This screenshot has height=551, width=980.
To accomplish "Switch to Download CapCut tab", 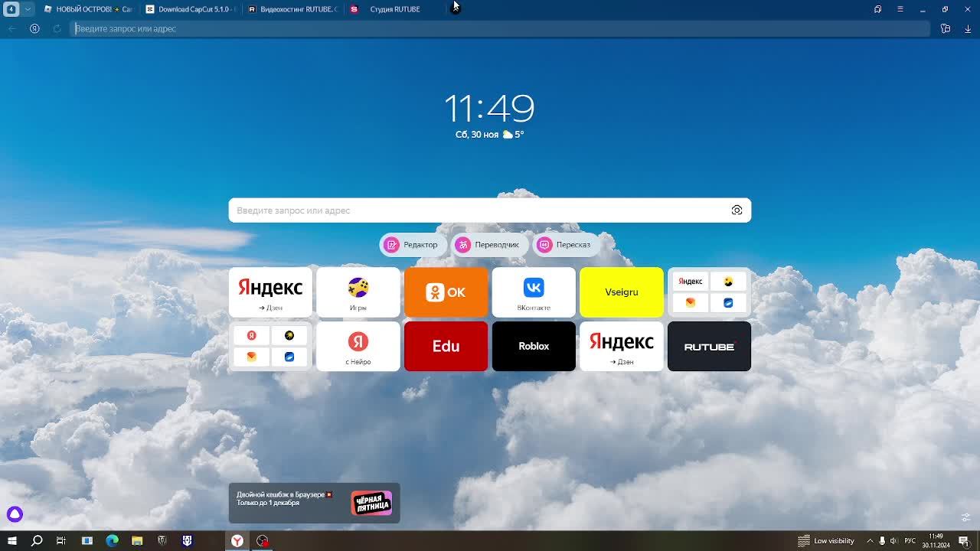I will [191, 9].
